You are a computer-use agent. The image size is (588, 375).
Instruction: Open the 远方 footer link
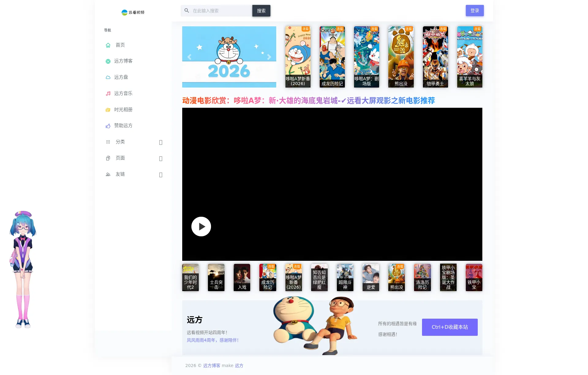(239, 366)
